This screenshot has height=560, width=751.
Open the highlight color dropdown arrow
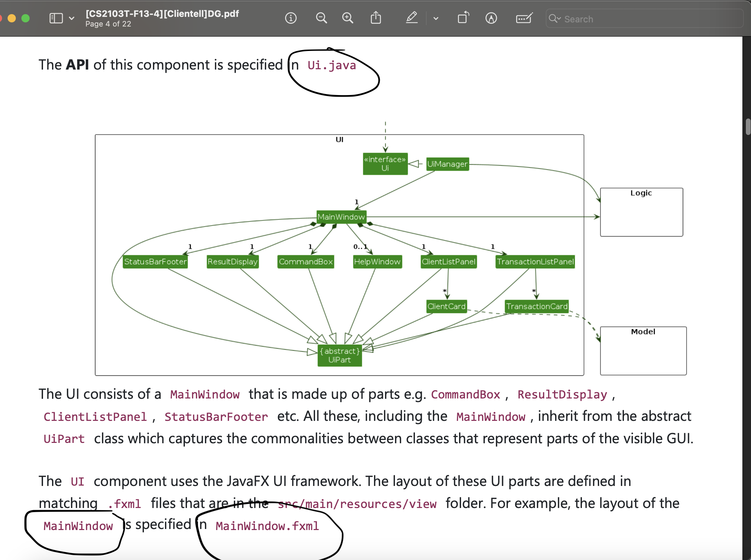(x=436, y=19)
